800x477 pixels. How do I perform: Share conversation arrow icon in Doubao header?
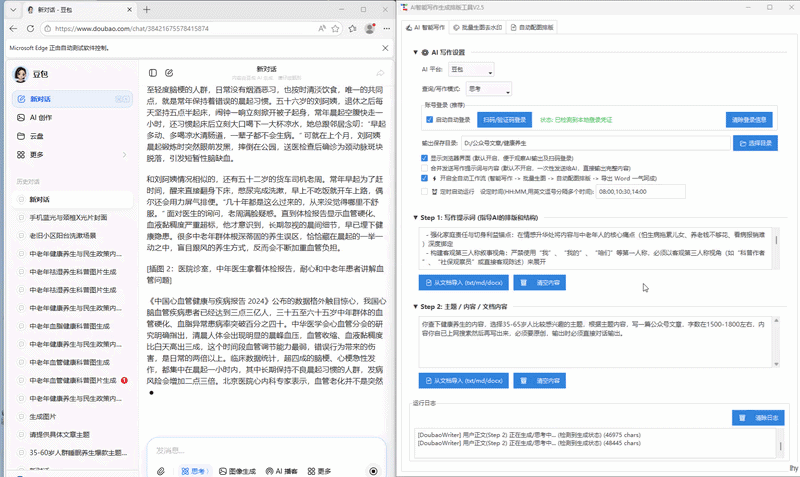tap(380, 73)
